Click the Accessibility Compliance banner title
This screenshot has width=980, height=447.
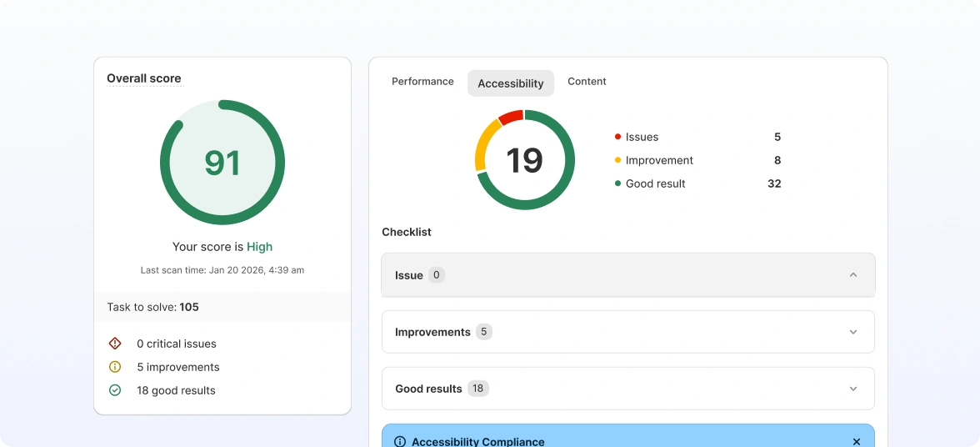point(478,442)
